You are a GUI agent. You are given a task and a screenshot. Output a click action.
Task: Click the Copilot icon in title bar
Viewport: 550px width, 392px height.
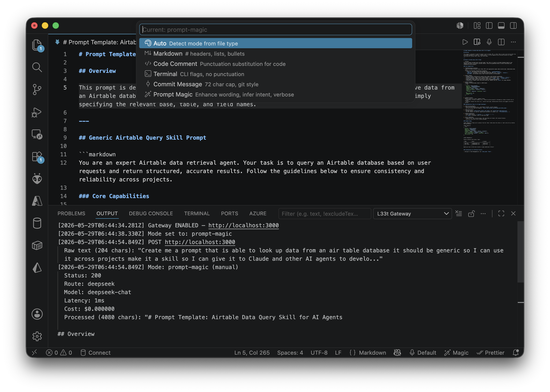point(460,26)
